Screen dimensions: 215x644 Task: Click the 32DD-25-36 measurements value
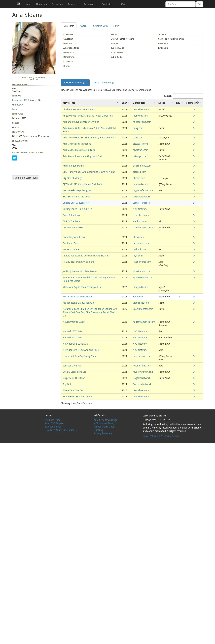click(x=116, y=57)
